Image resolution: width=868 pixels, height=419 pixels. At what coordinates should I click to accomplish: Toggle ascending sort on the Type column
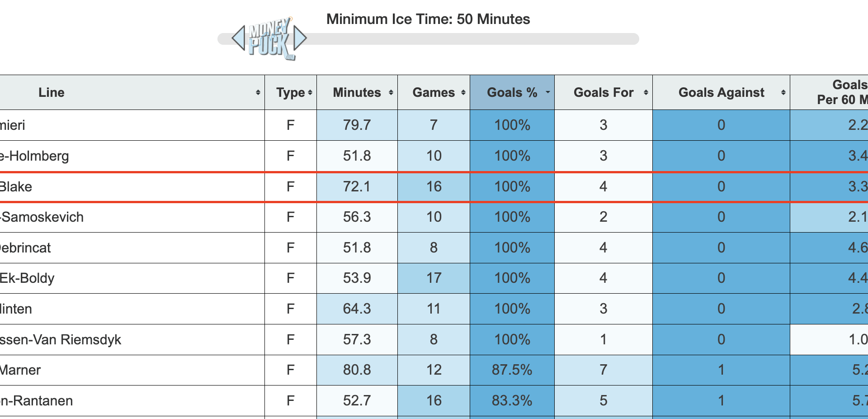coord(310,92)
